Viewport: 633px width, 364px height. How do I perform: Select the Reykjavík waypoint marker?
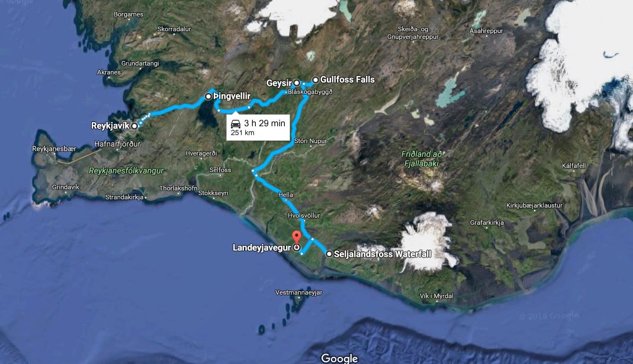tap(134, 126)
